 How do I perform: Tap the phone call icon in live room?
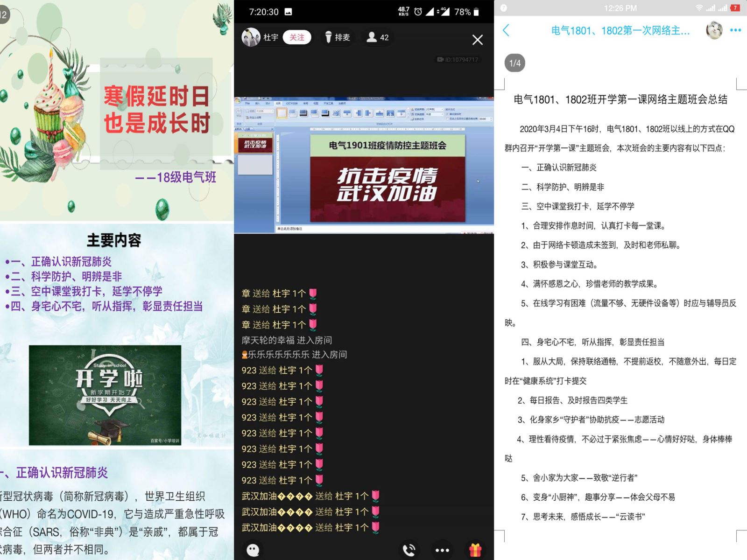coord(409,550)
